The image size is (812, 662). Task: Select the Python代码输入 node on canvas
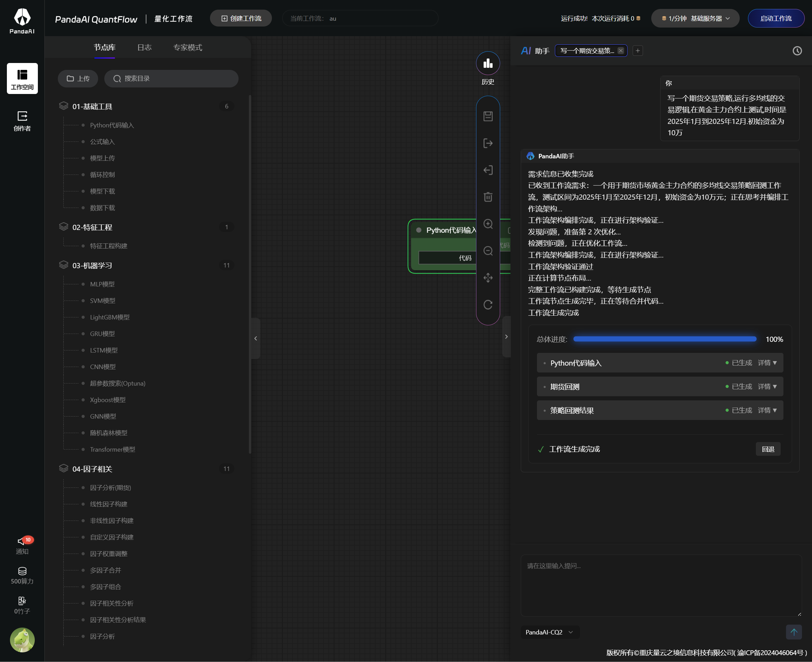tap(451, 230)
